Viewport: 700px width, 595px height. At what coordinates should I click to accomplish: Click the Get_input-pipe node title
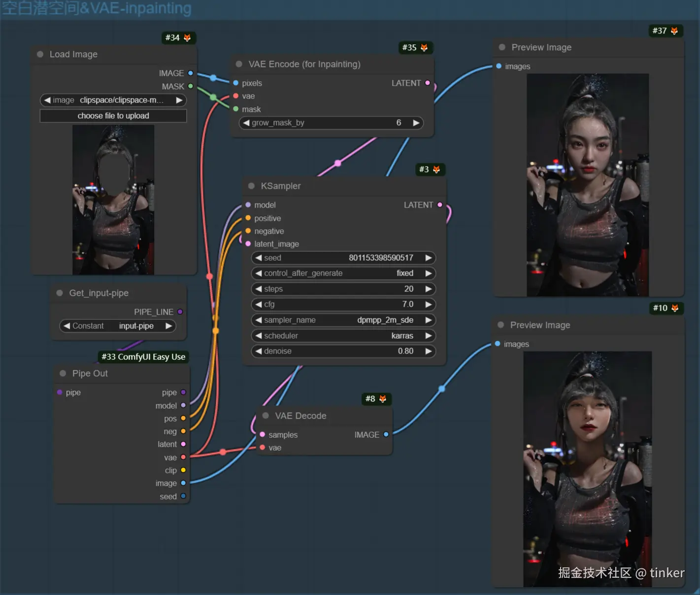tap(99, 293)
